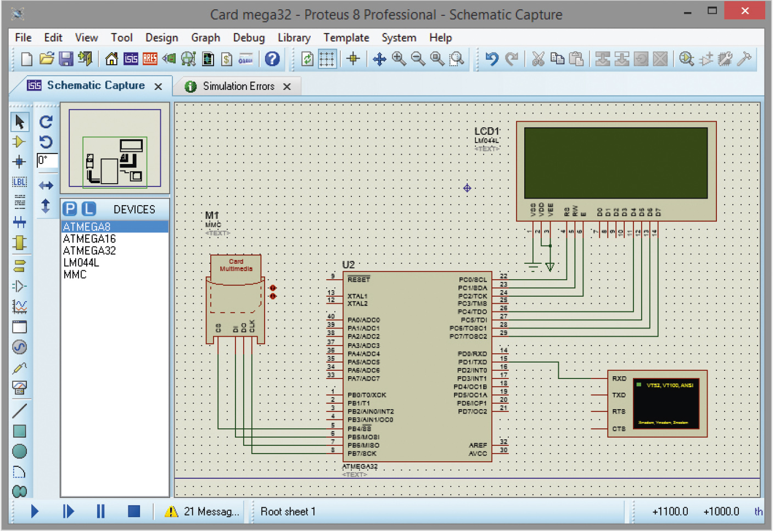Select MMC in the devices list

pyautogui.click(x=115, y=275)
